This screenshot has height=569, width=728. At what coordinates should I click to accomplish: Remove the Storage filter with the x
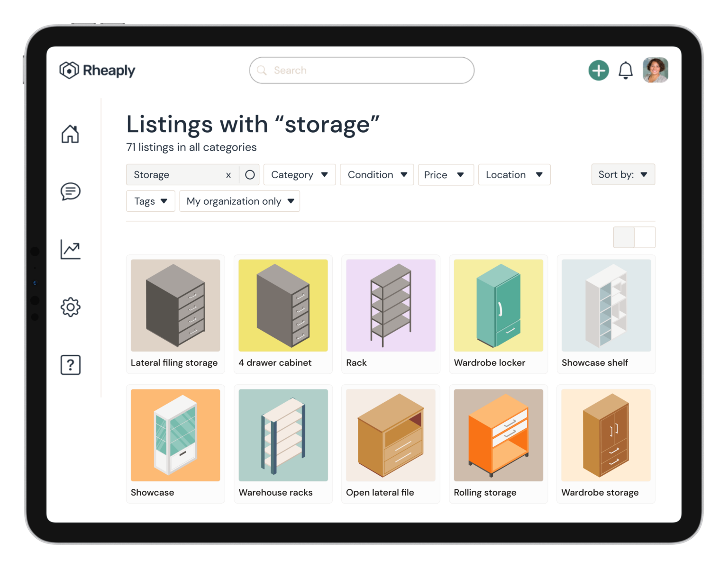tap(228, 174)
